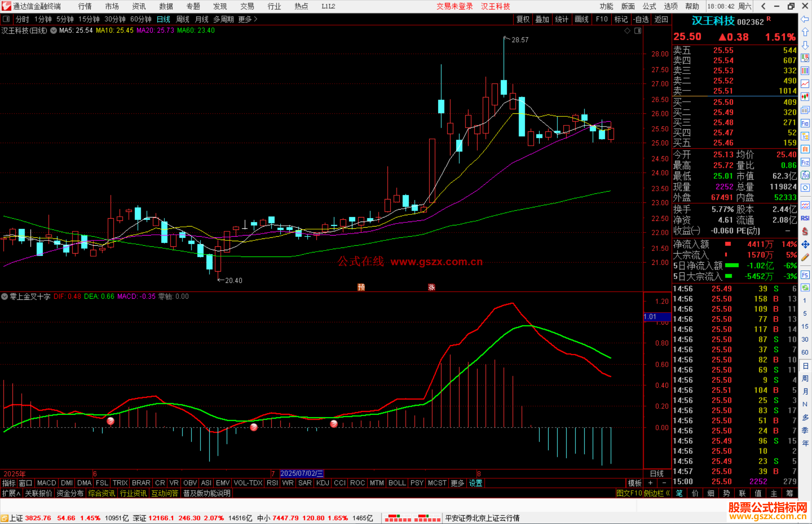Click the red 涨 marker under the chart

click(x=432, y=287)
